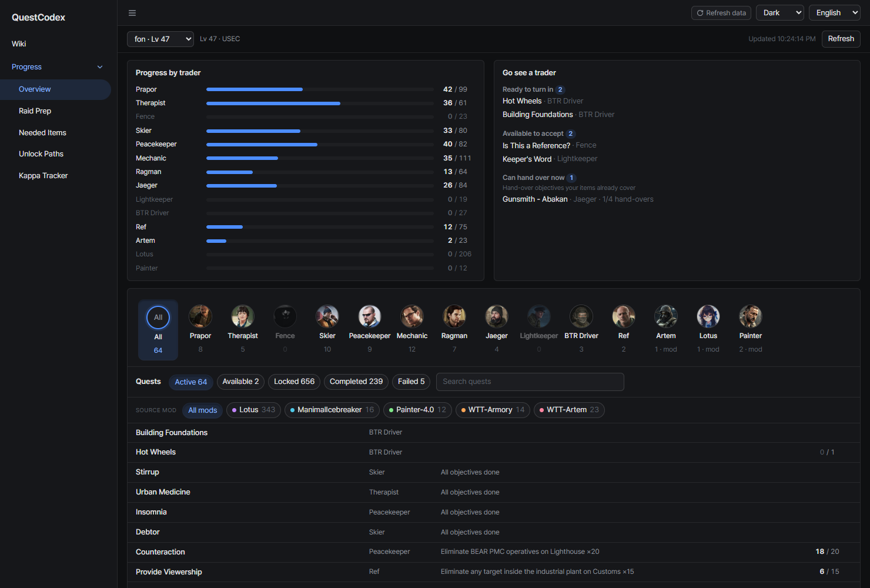This screenshot has width=870, height=588.
Task: Filter quests by Manimallcebreaker mod
Action: pos(332,410)
